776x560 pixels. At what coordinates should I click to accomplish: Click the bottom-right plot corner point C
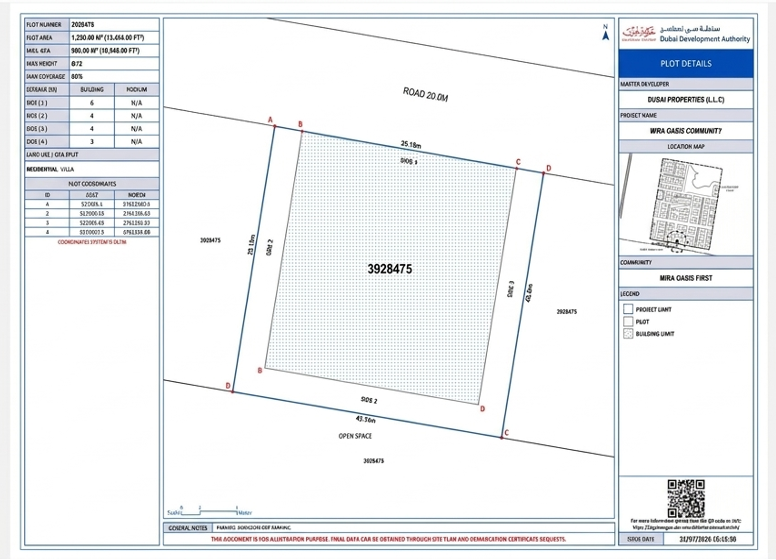pyautogui.click(x=501, y=437)
